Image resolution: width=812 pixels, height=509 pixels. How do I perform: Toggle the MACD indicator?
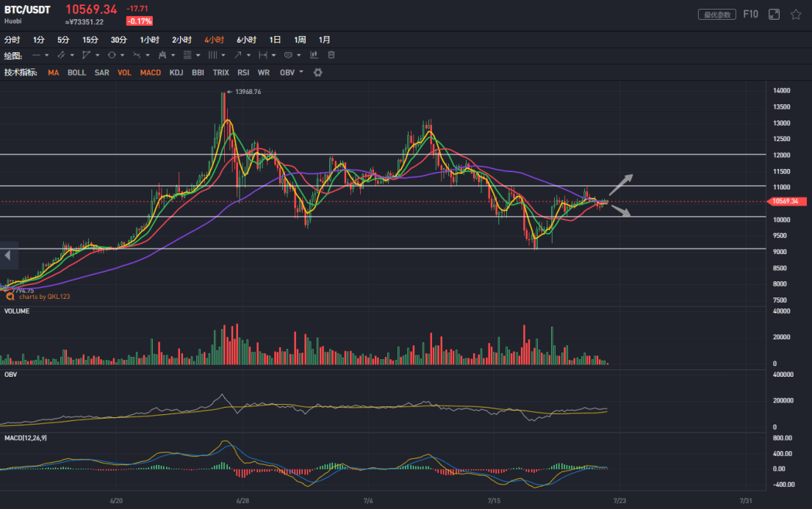click(150, 73)
